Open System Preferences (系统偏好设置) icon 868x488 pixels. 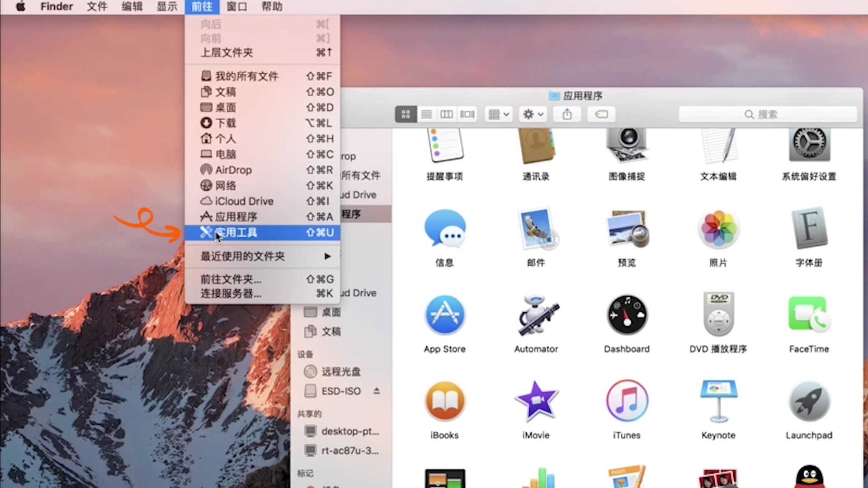pyautogui.click(x=809, y=145)
